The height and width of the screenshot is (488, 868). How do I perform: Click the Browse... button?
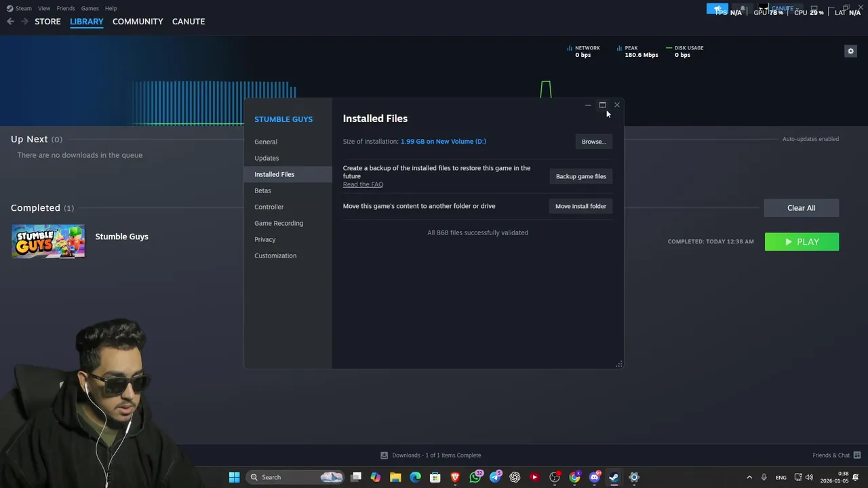[x=593, y=142]
